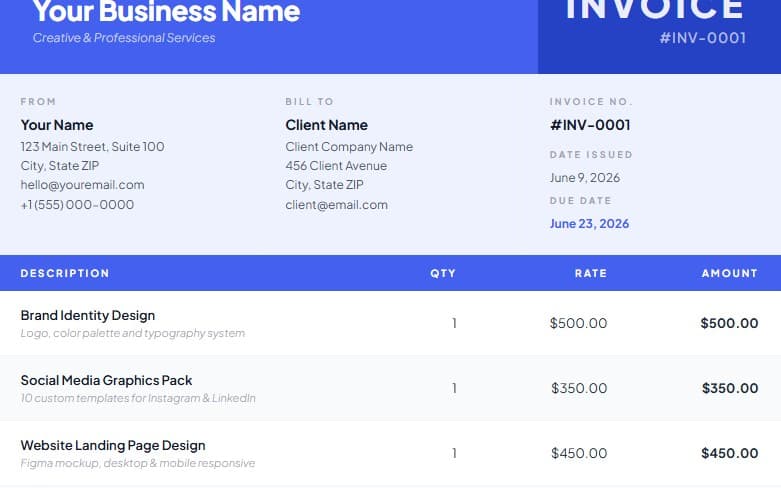Click the hello@youremail.com email

click(x=82, y=185)
